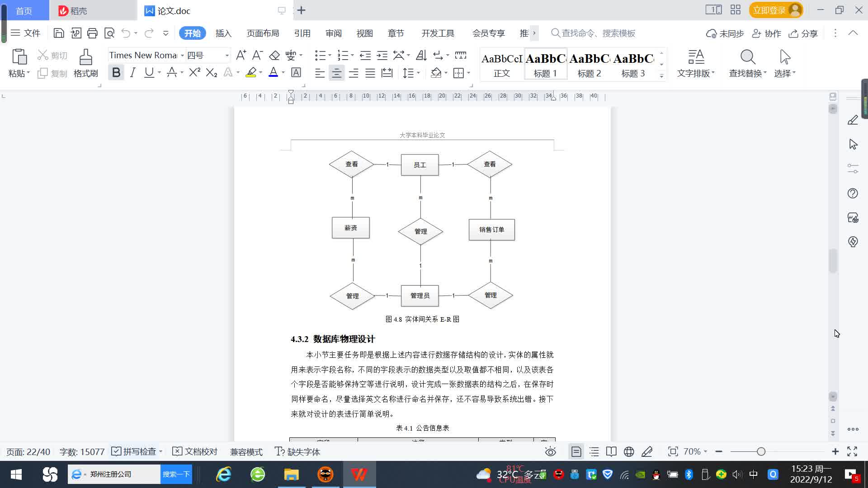868x488 pixels.
Task: Apply the 标题 2 style
Action: click(589, 65)
